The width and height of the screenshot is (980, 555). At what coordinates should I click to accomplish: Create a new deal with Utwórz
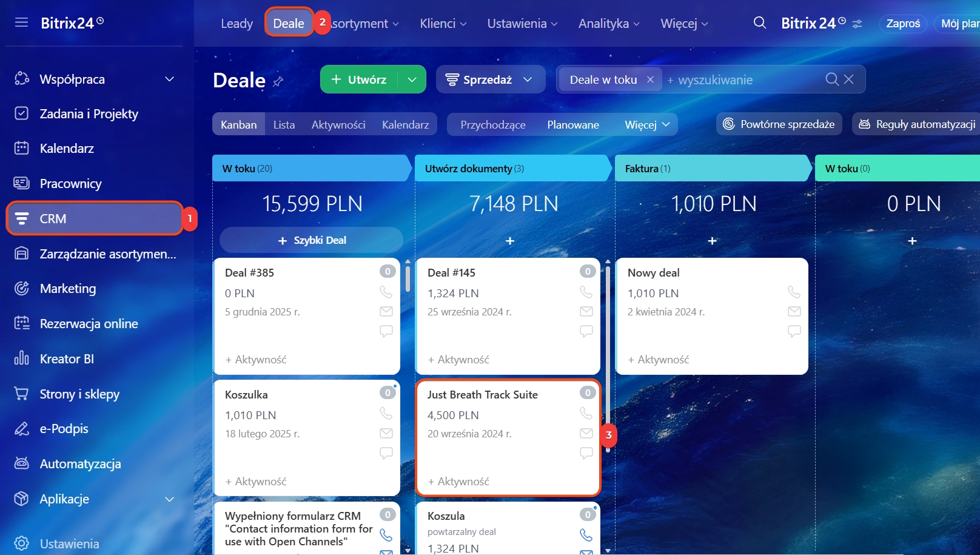359,79
